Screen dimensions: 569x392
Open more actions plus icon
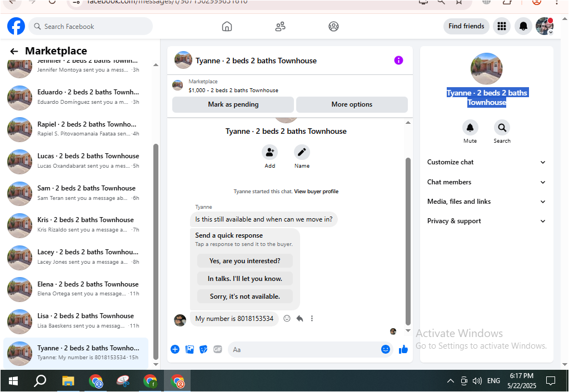pyautogui.click(x=175, y=349)
